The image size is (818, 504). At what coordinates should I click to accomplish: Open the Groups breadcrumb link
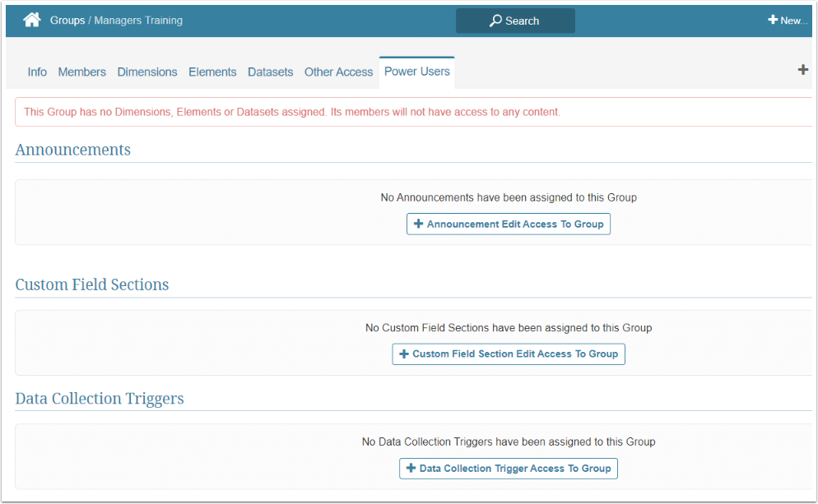[x=67, y=21]
